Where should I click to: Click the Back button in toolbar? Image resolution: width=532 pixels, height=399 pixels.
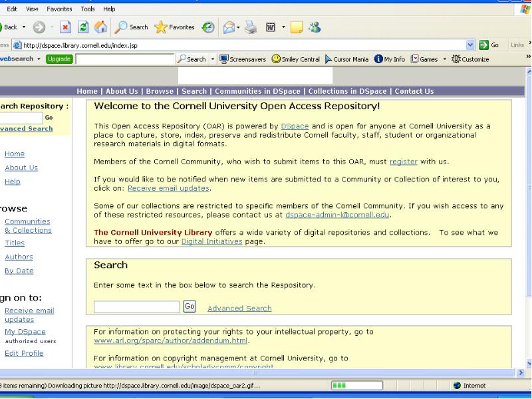click(9, 27)
